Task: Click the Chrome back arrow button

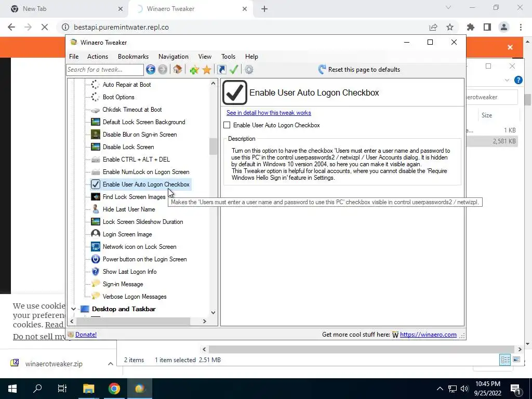Action: click(11, 27)
